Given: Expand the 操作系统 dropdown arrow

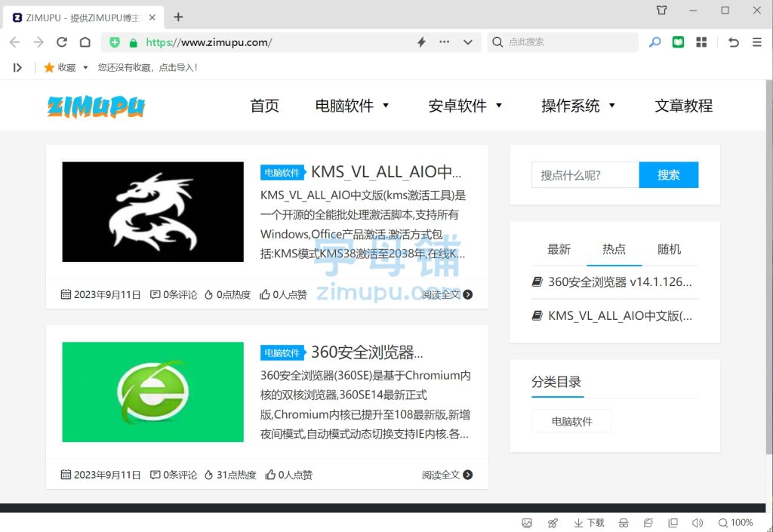Looking at the screenshot, I should pos(612,105).
